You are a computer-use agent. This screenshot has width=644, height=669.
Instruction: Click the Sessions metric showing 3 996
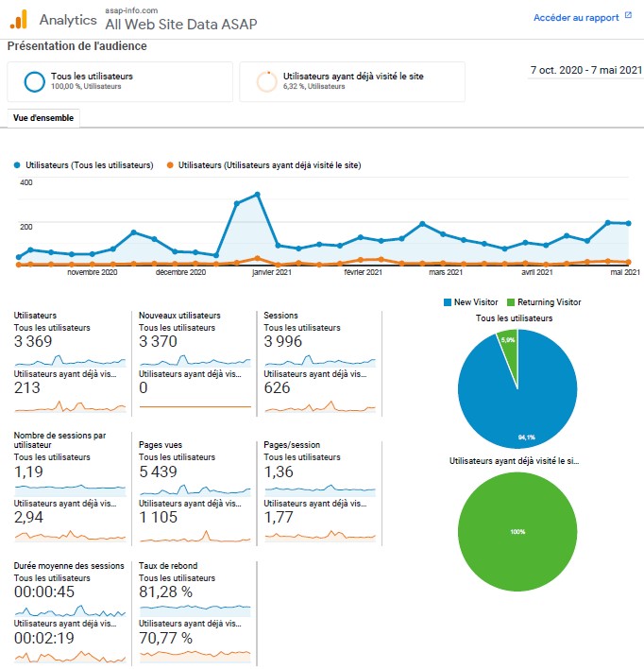(283, 342)
